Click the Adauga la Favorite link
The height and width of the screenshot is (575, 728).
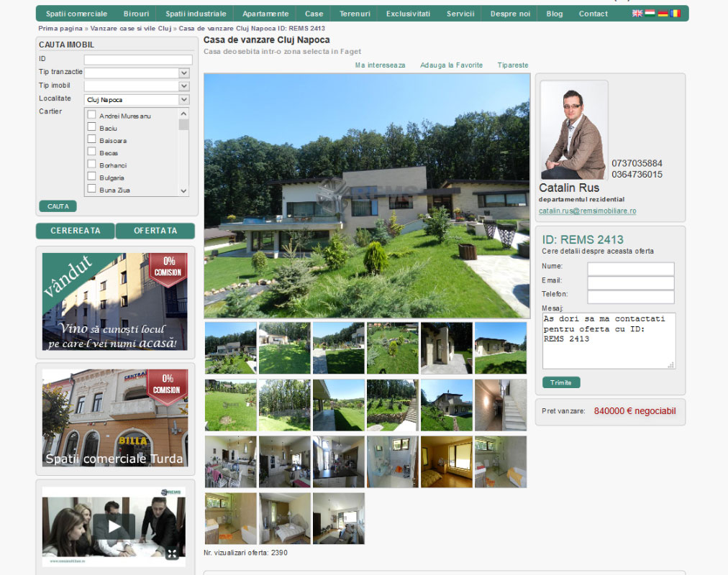click(451, 65)
